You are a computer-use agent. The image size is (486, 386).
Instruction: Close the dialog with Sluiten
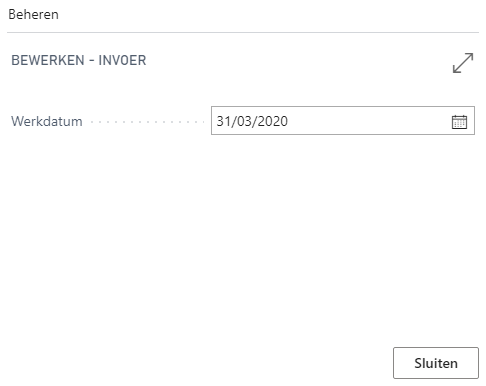436,363
